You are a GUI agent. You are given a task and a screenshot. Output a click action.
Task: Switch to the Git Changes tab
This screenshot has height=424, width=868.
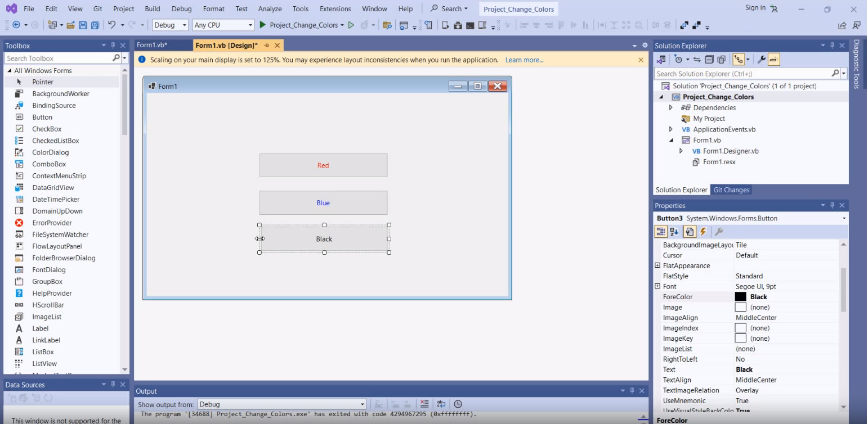coord(731,190)
